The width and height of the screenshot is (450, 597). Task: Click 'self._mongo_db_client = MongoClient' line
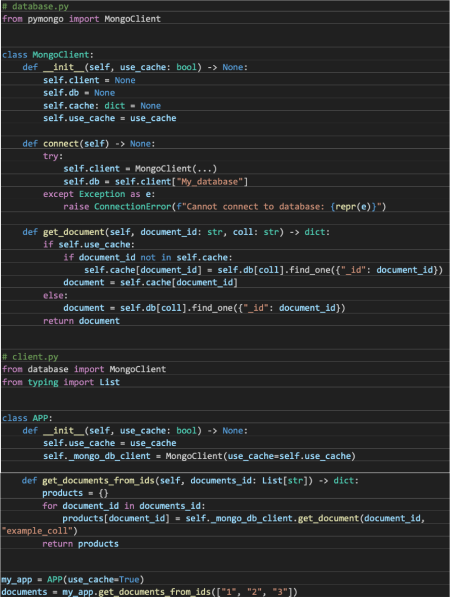point(199,456)
